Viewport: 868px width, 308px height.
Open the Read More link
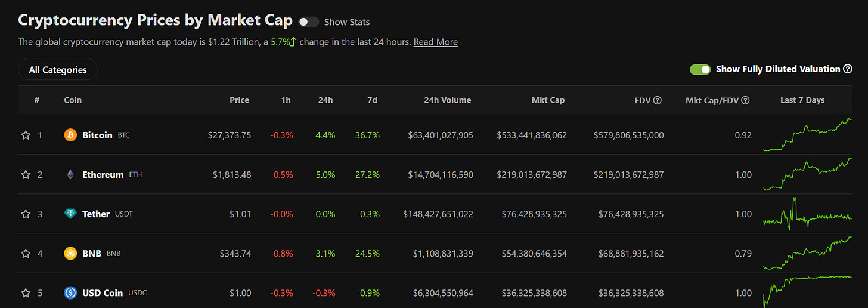(436, 42)
